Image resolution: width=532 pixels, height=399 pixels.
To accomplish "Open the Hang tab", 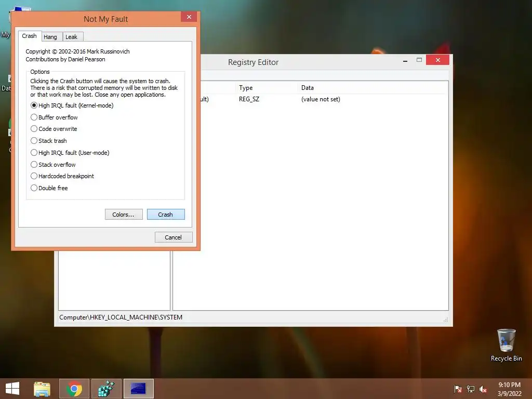I will coord(51,37).
